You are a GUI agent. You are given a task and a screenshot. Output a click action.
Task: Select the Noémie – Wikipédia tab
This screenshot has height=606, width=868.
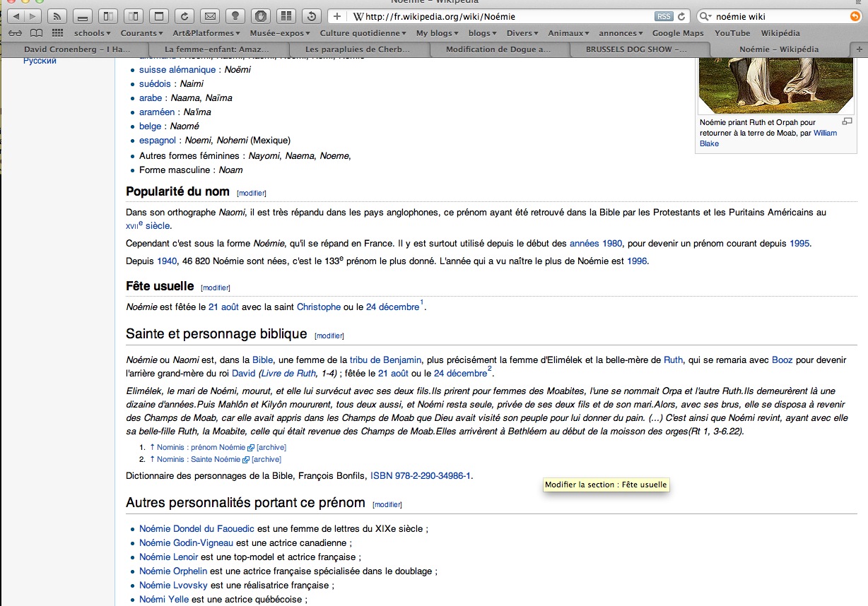pos(779,49)
